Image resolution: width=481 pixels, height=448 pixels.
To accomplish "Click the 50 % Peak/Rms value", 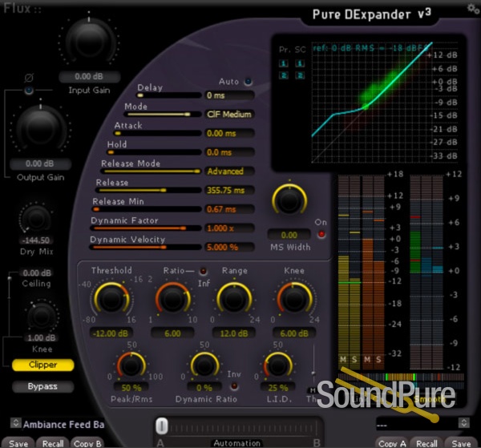I will click(x=131, y=388).
